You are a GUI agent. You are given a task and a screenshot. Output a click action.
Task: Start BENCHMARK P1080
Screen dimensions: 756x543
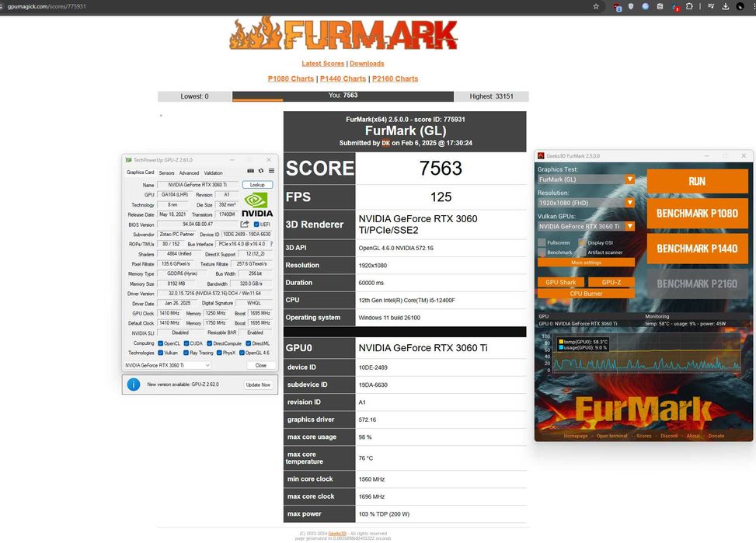pyautogui.click(x=697, y=213)
